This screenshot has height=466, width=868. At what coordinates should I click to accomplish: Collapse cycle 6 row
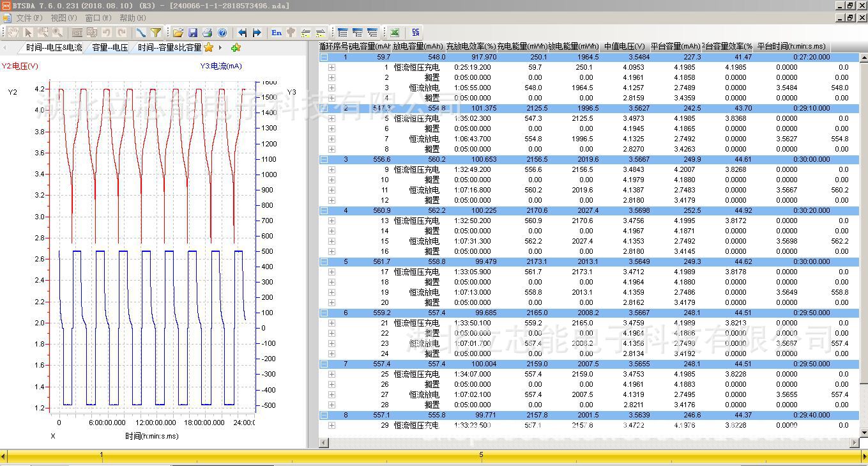324,313
